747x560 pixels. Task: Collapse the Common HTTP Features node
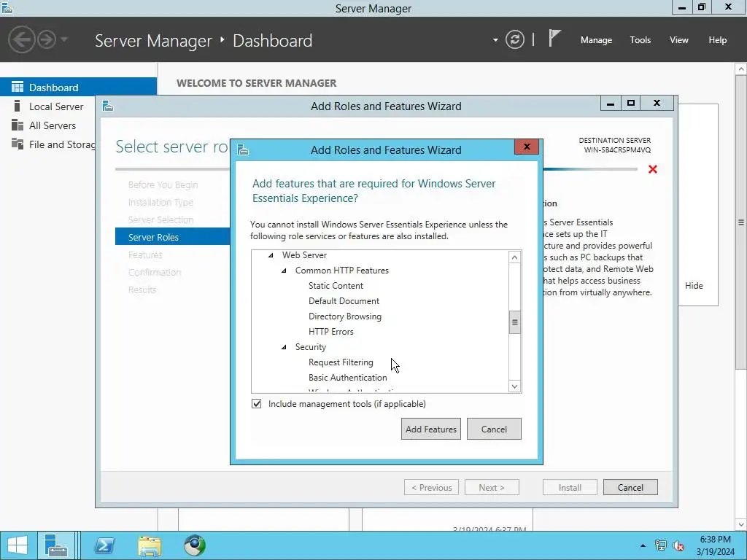coord(284,271)
